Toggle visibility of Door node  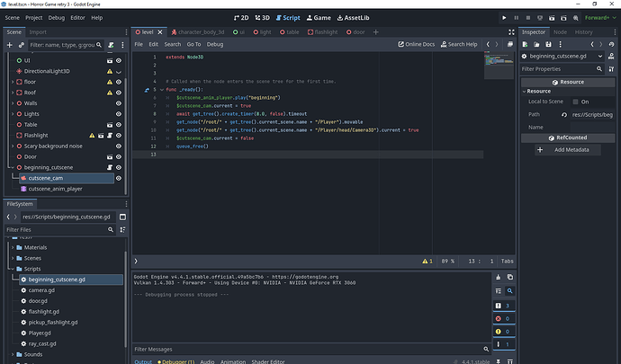coord(119,156)
